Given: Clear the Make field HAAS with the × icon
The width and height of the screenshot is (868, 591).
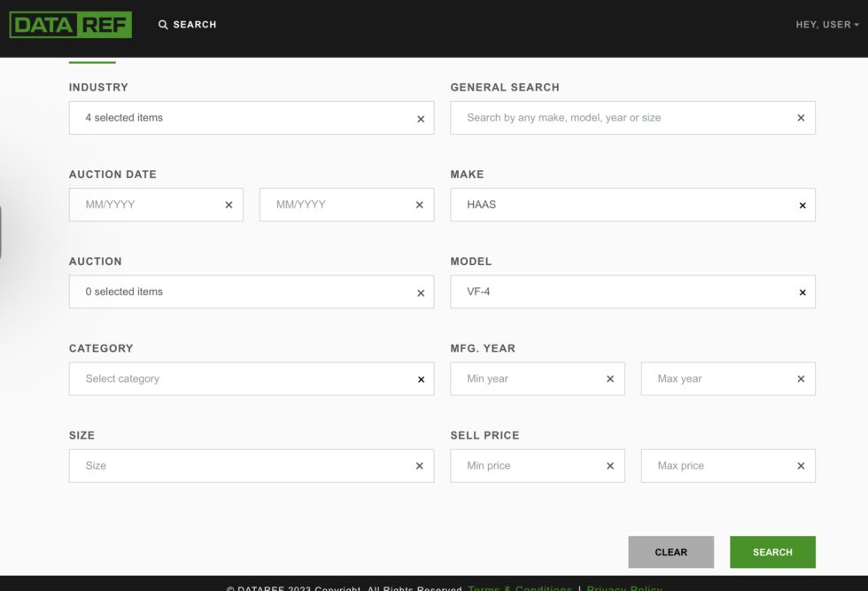Looking at the screenshot, I should 801,205.
